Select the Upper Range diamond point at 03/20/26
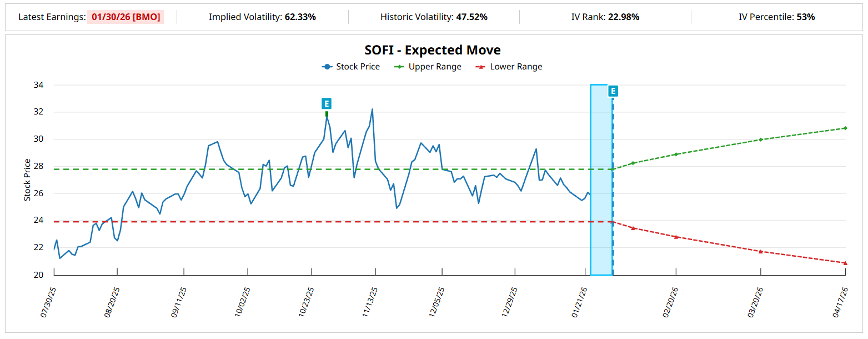 click(760, 139)
